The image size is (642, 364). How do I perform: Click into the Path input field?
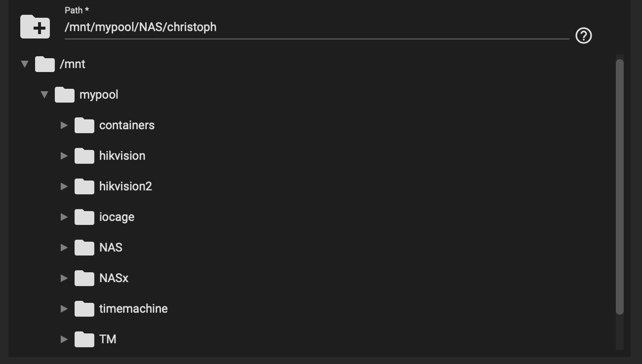317,27
